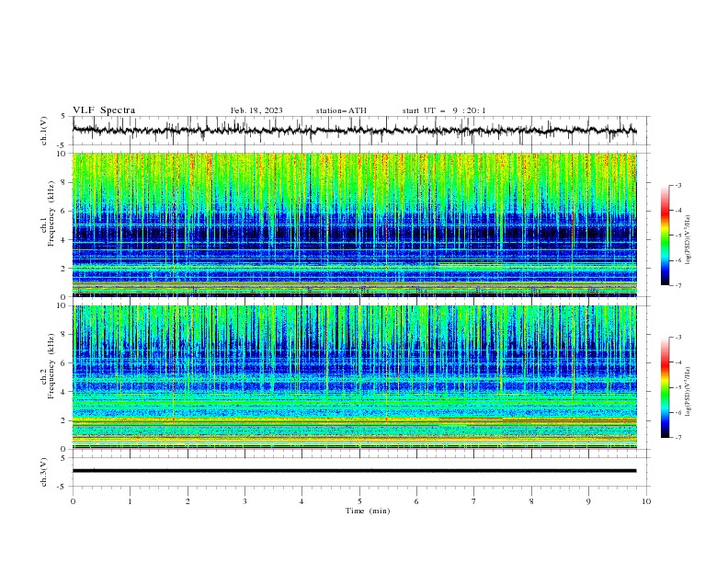Click the time axis tick label '10'
The width and height of the screenshot is (728, 563).
[646, 501]
